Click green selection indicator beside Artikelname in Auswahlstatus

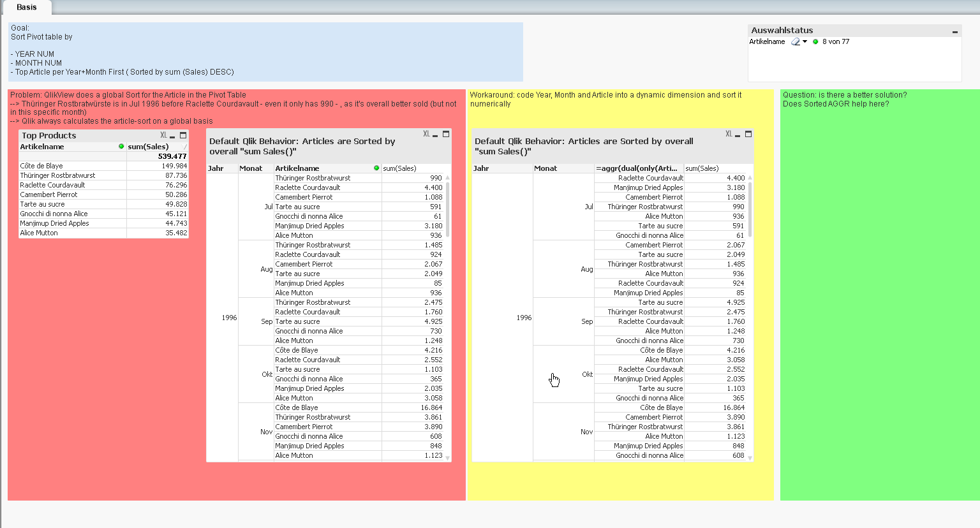click(x=815, y=41)
